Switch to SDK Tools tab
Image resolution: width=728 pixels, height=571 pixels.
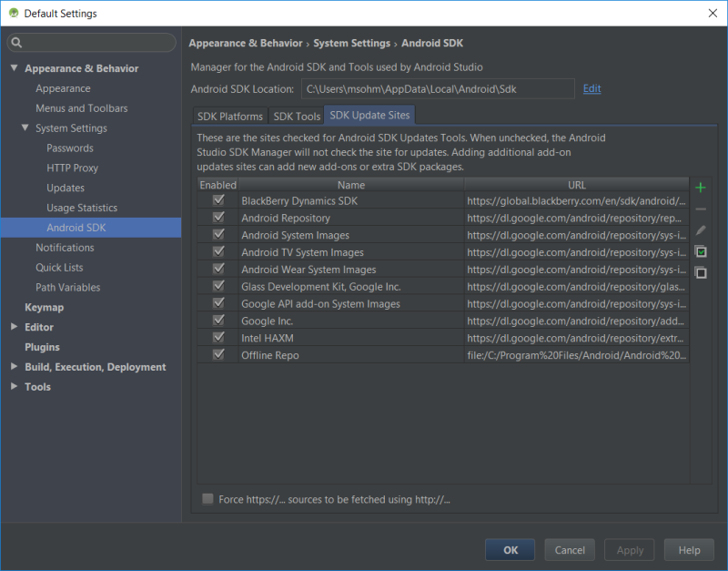[x=297, y=117]
